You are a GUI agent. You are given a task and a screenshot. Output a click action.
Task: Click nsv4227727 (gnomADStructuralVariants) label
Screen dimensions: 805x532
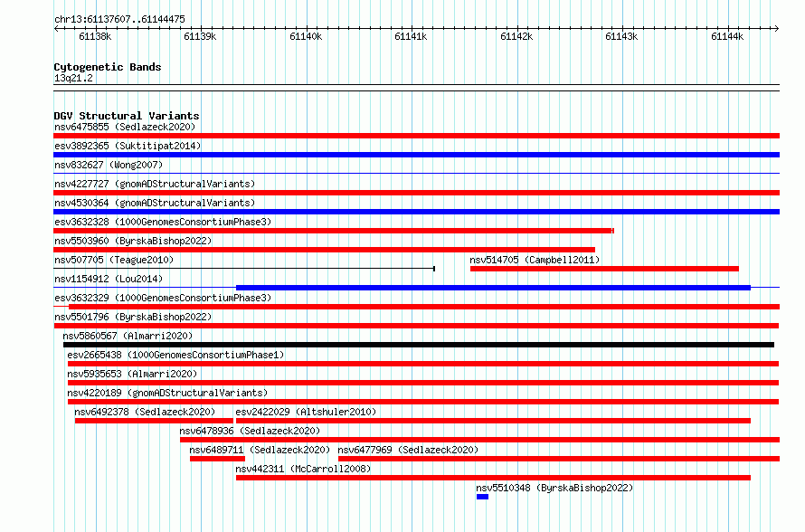coord(155,184)
